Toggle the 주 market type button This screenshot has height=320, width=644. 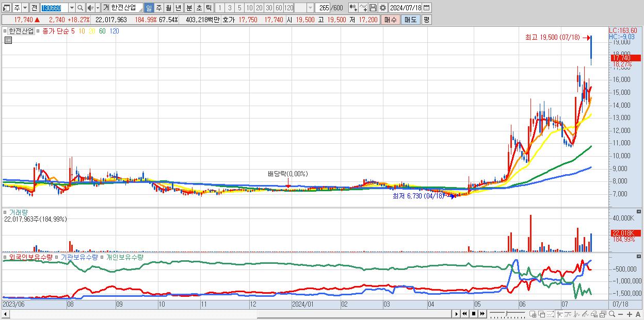(17, 8)
